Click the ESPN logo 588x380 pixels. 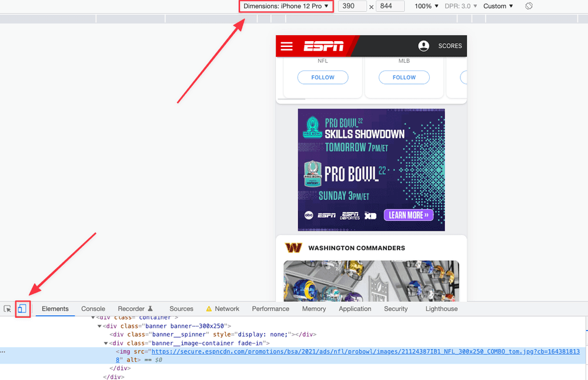pyautogui.click(x=324, y=46)
